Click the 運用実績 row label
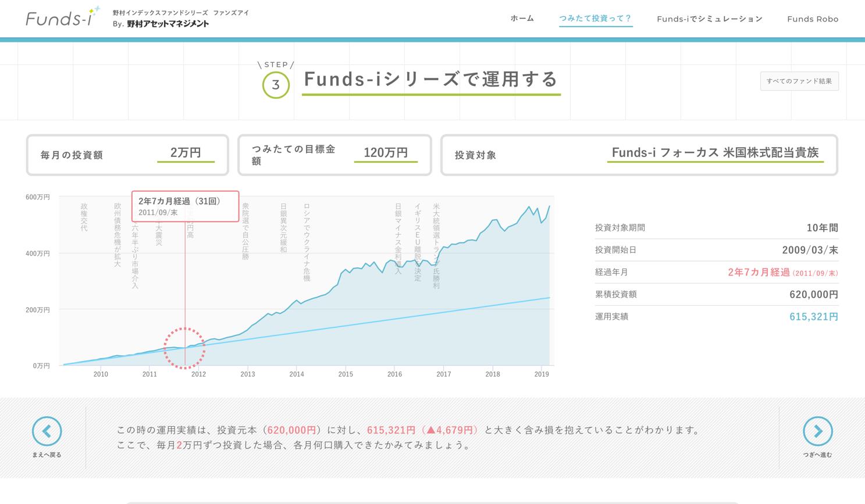 coord(611,317)
